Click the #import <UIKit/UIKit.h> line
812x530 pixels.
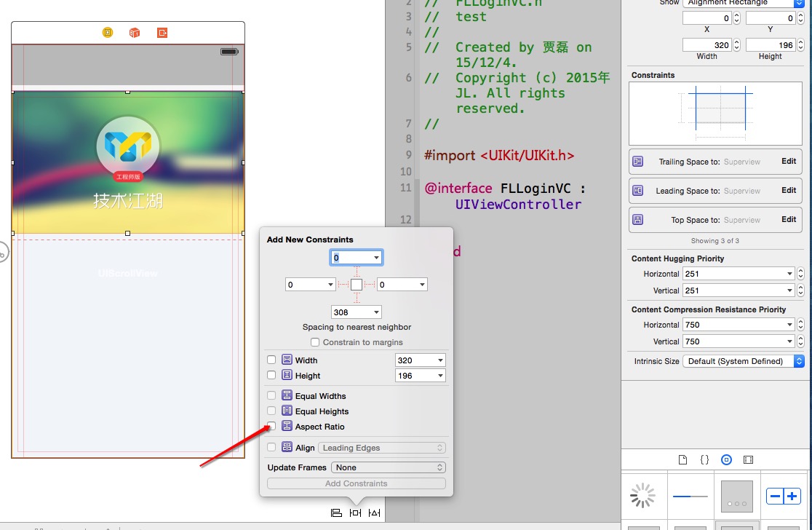pyautogui.click(x=499, y=155)
